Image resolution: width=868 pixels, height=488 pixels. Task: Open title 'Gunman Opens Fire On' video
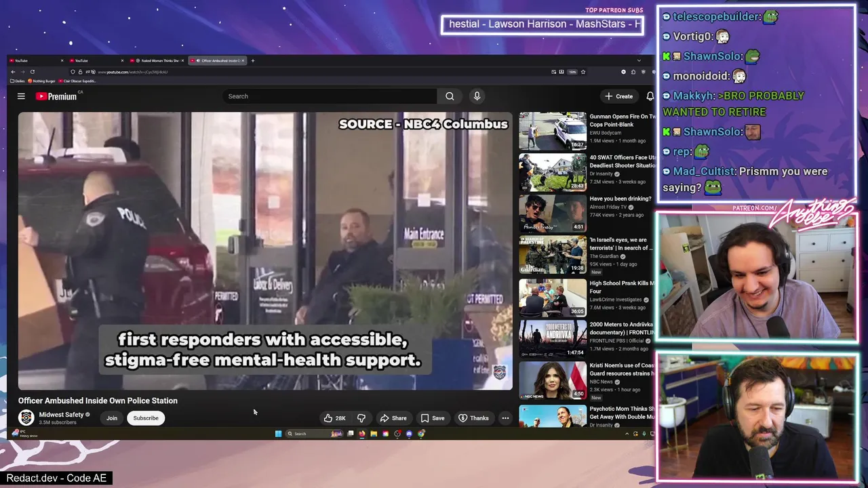(623, 121)
